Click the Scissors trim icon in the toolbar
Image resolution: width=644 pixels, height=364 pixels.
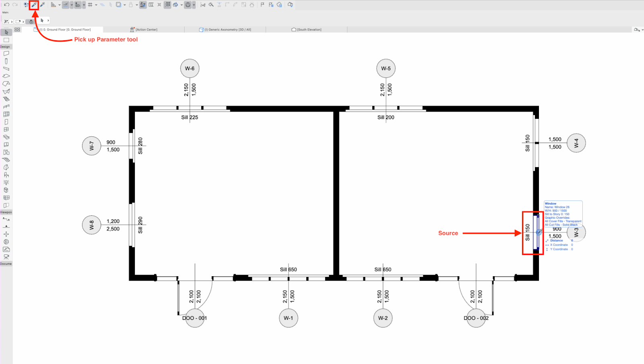coord(204,5)
